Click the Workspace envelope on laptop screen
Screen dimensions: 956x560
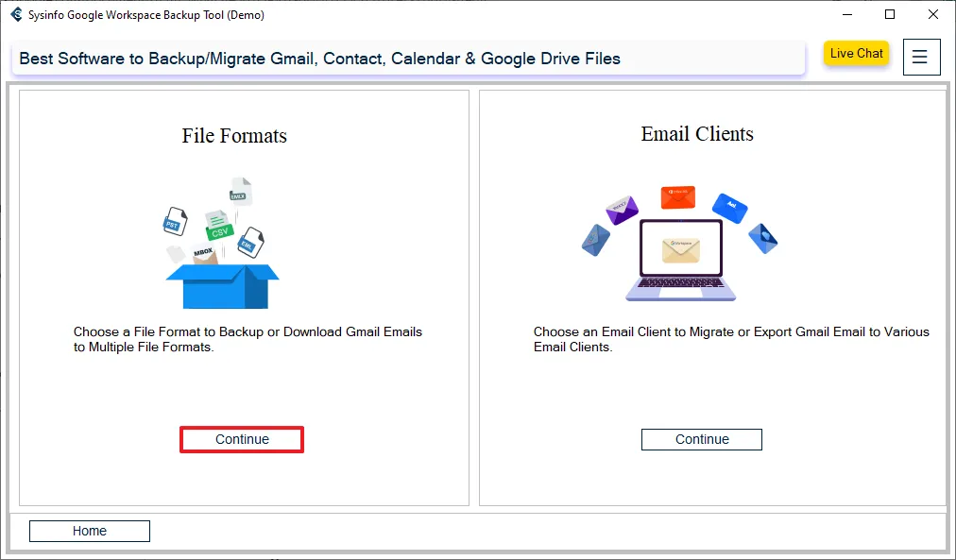tap(681, 250)
